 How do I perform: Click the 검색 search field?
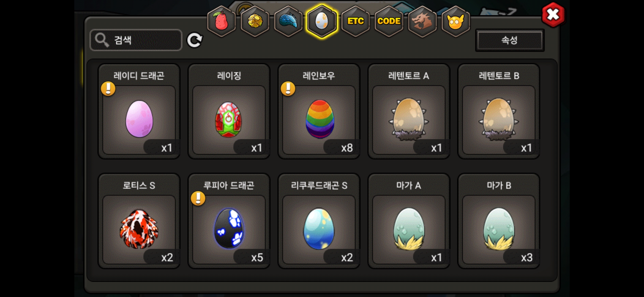pyautogui.click(x=136, y=40)
